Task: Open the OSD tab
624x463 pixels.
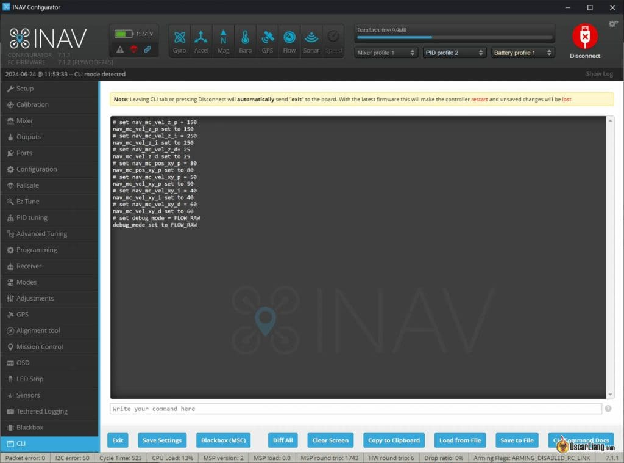Action: 49,363
